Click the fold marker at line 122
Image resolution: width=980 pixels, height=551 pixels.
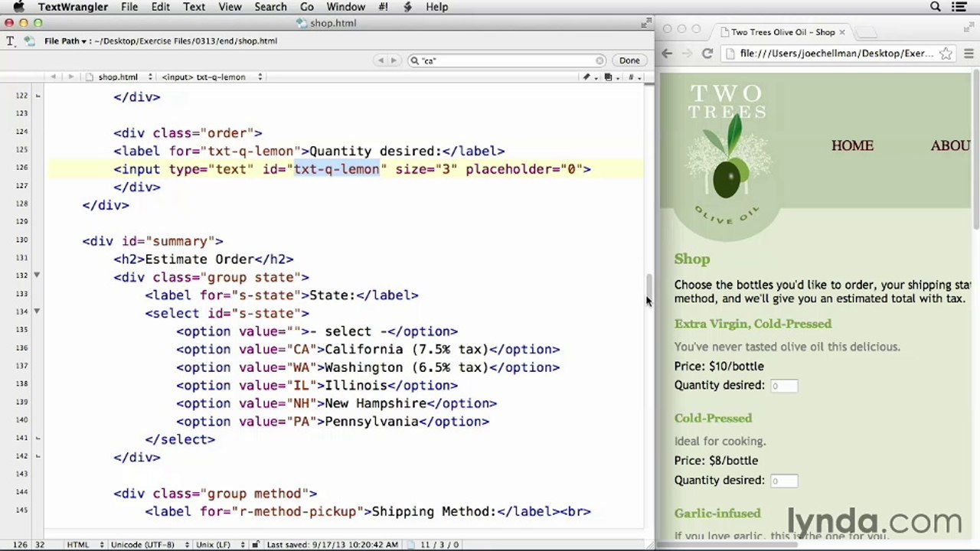(x=37, y=96)
